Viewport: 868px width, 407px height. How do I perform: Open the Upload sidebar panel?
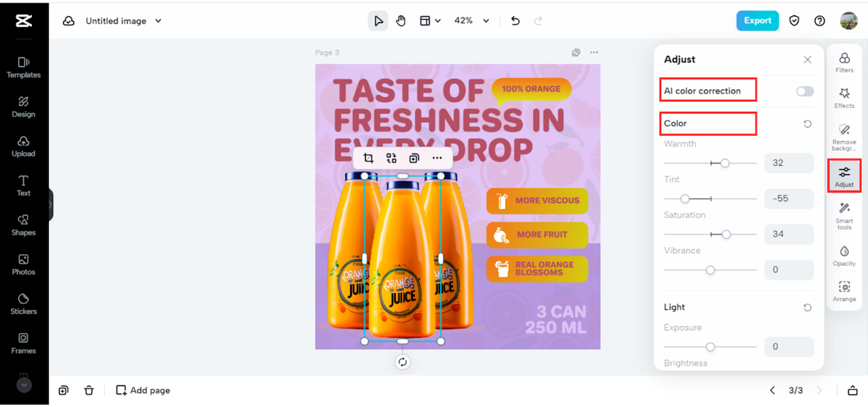(24, 147)
